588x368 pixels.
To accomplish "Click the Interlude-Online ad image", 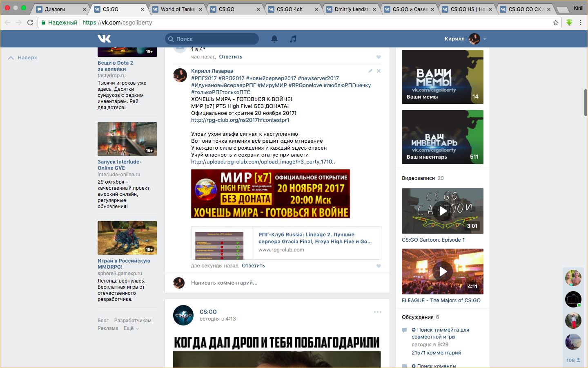I will tap(127, 139).
